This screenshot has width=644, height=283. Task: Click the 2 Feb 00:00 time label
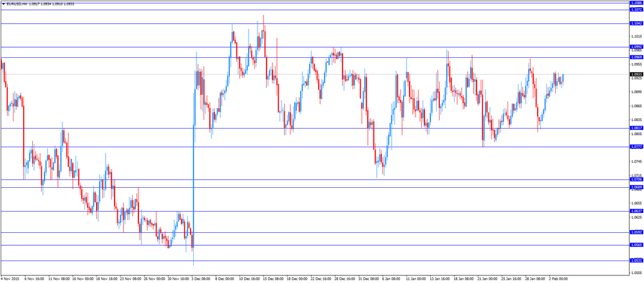(558, 279)
